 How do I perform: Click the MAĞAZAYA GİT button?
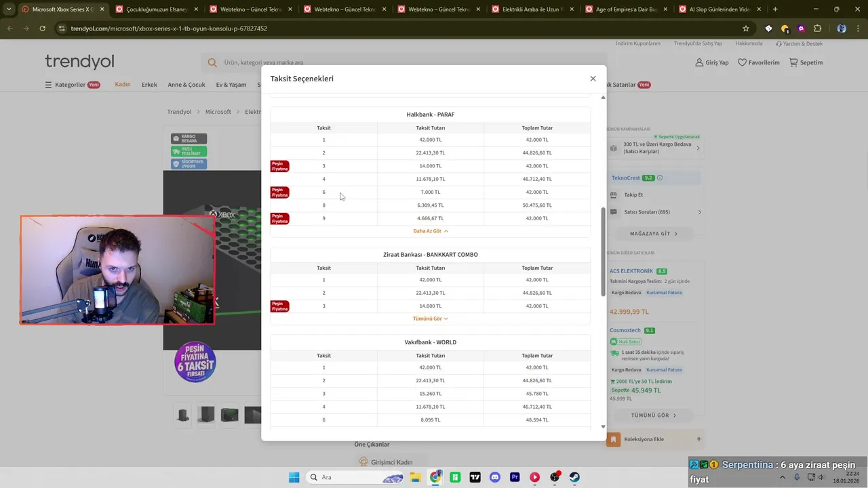(x=654, y=234)
